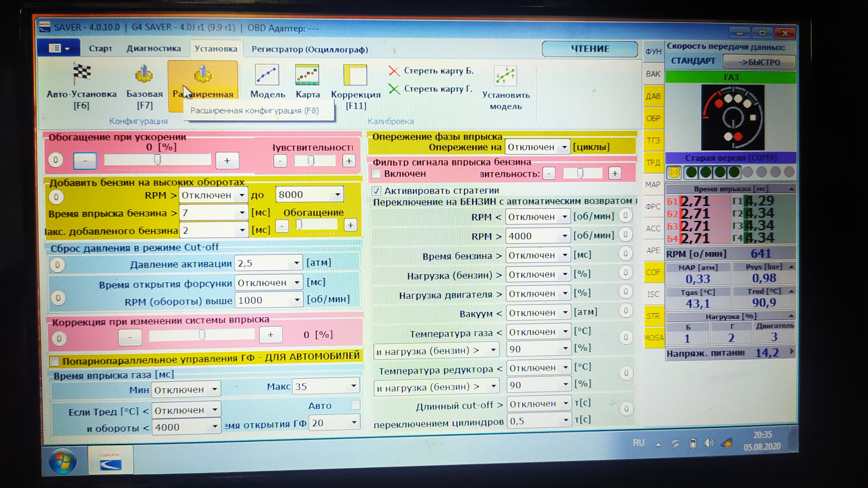Expand Время впрыска бензина 7 dropdown
868x488 pixels.
(242, 213)
